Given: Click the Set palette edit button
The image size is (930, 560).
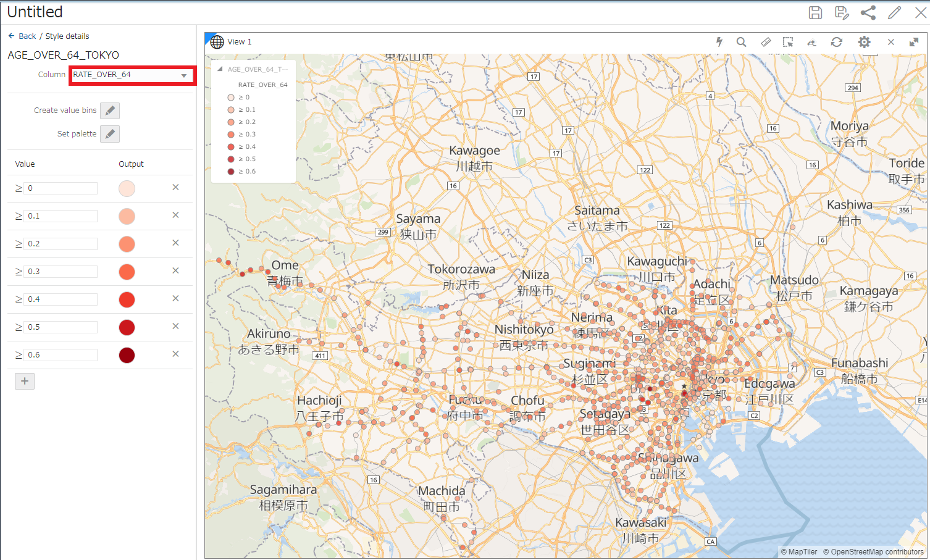Looking at the screenshot, I should click(x=110, y=134).
